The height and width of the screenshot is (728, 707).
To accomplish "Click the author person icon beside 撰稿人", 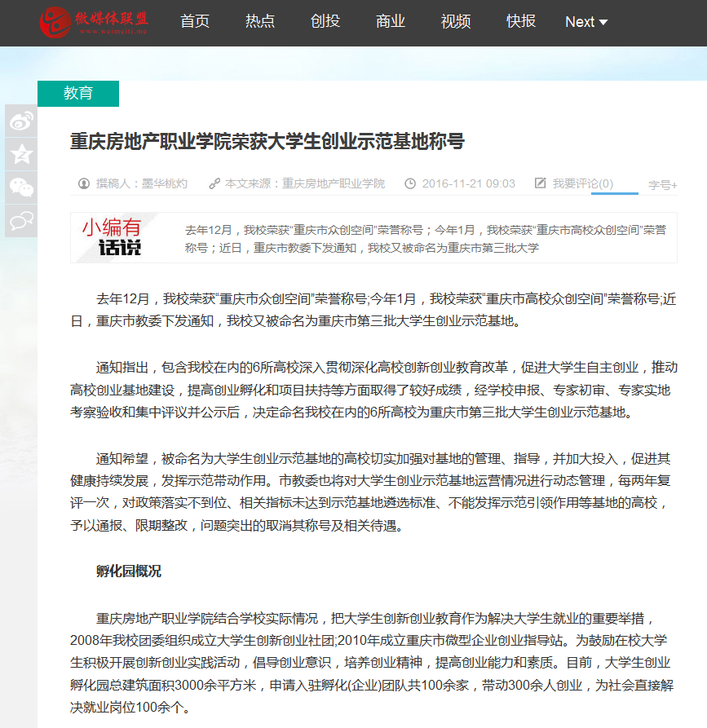I will click(83, 183).
